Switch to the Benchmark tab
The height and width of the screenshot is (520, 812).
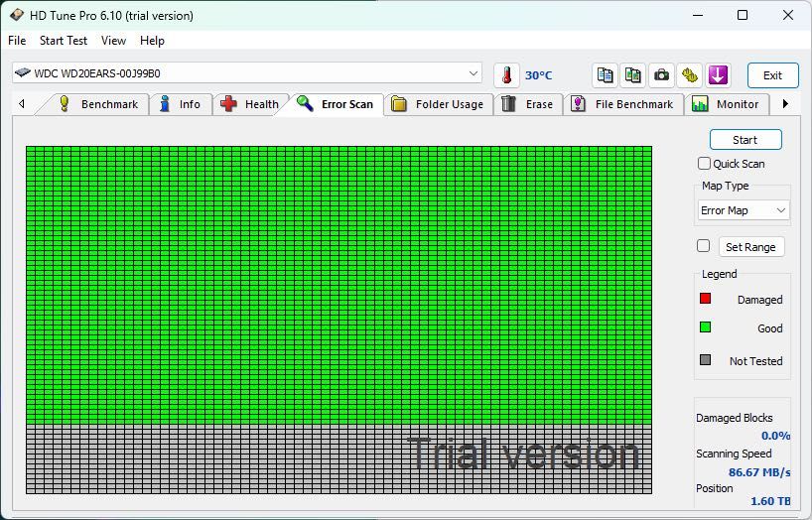click(x=98, y=104)
